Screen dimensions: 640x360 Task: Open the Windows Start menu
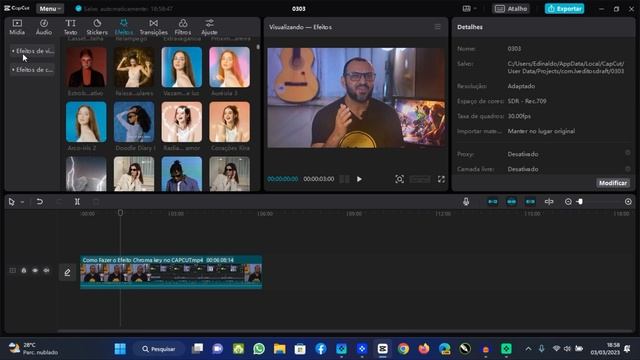click(120, 349)
